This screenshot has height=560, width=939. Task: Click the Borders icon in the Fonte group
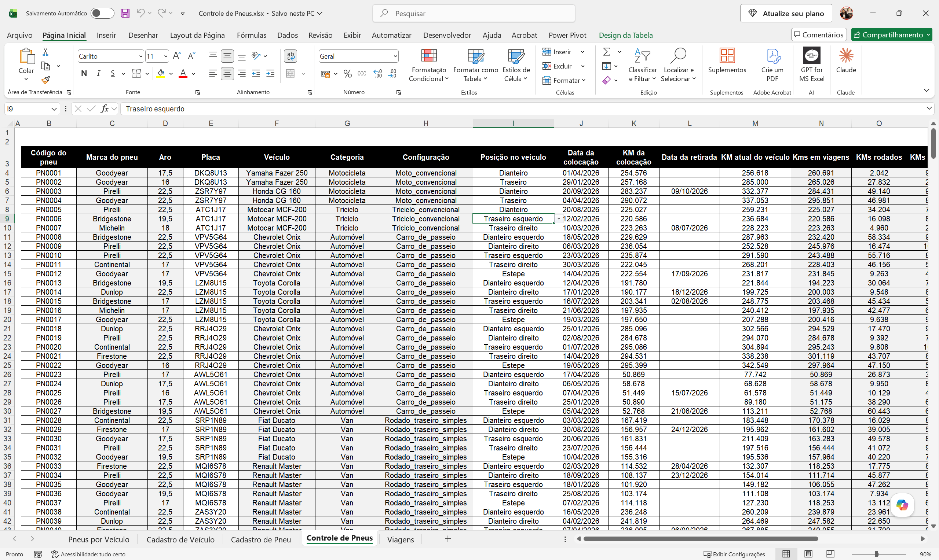137,74
